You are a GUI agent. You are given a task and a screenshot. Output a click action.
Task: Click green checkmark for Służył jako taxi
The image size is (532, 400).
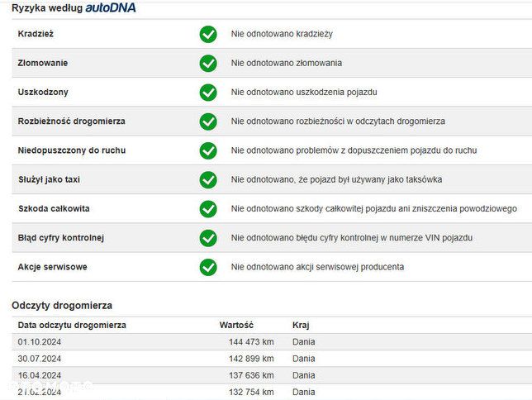[x=208, y=180]
